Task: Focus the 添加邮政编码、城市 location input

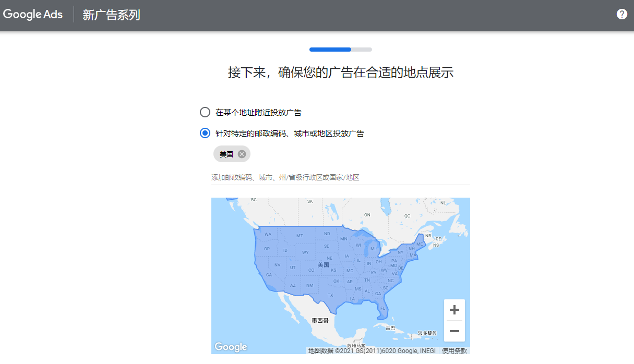Action: coord(340,178)
